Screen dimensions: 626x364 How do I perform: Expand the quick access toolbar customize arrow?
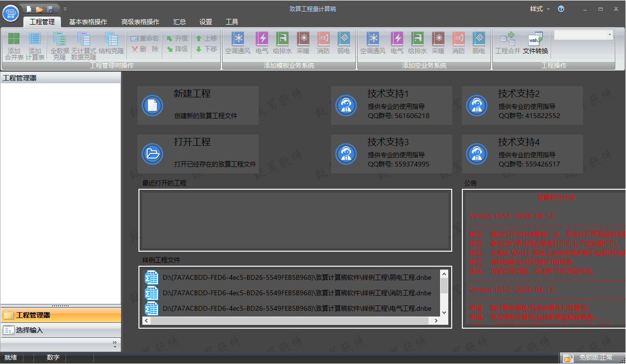click(x=65, y=9)
